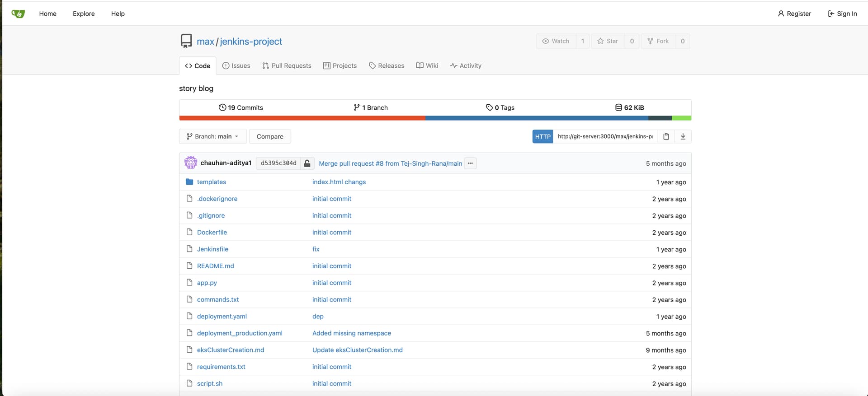Open the download repository menu icon
Image resolution: width=868 pixels, height=396 pixels.
(x=683, y=136)
